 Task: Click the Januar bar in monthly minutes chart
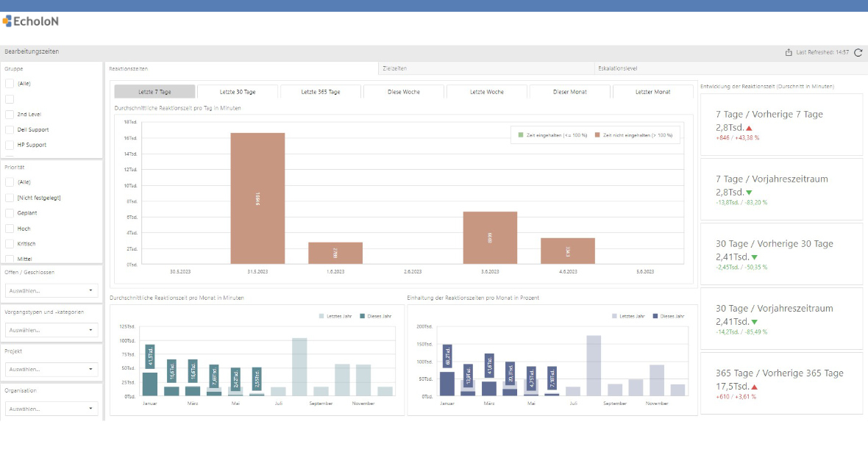tap(150, 384)
